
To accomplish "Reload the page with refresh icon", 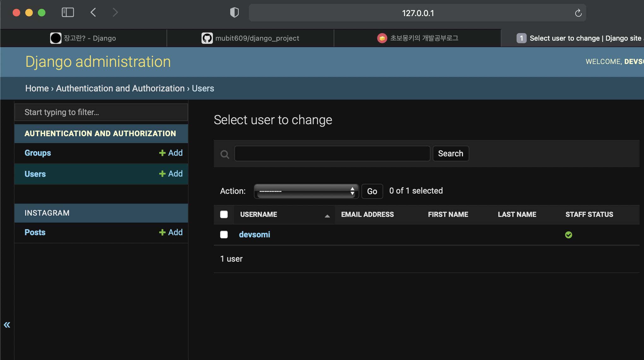I will tap(578, 13).
